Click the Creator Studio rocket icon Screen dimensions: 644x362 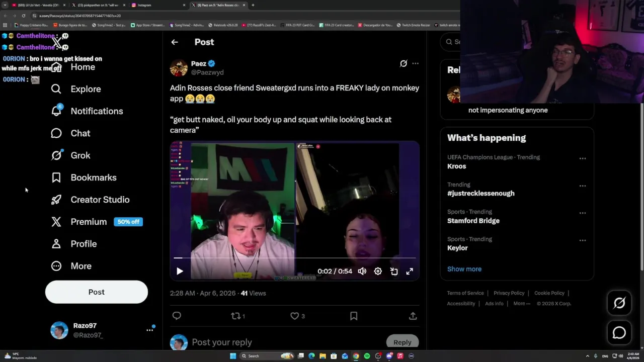pyautogui.click(x=56, y=200)
